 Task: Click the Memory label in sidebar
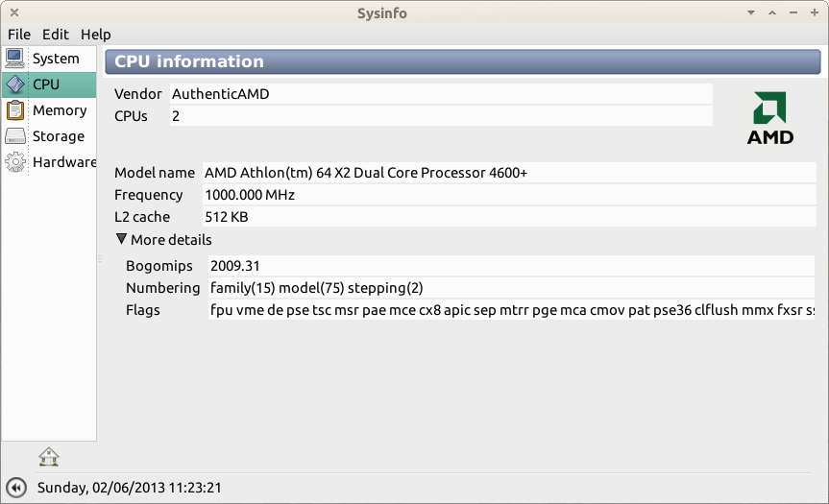pyautogui.click(x=60, y=110)
